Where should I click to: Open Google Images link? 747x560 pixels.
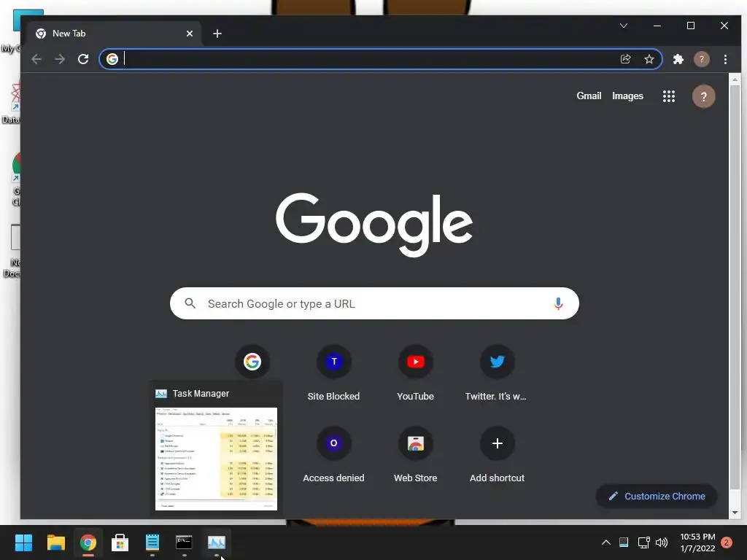627,96
